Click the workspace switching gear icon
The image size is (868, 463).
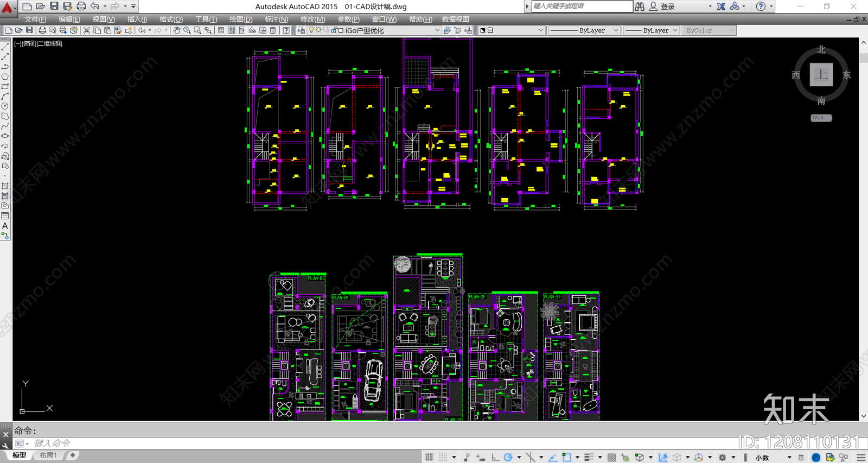(x=722, y=458)
